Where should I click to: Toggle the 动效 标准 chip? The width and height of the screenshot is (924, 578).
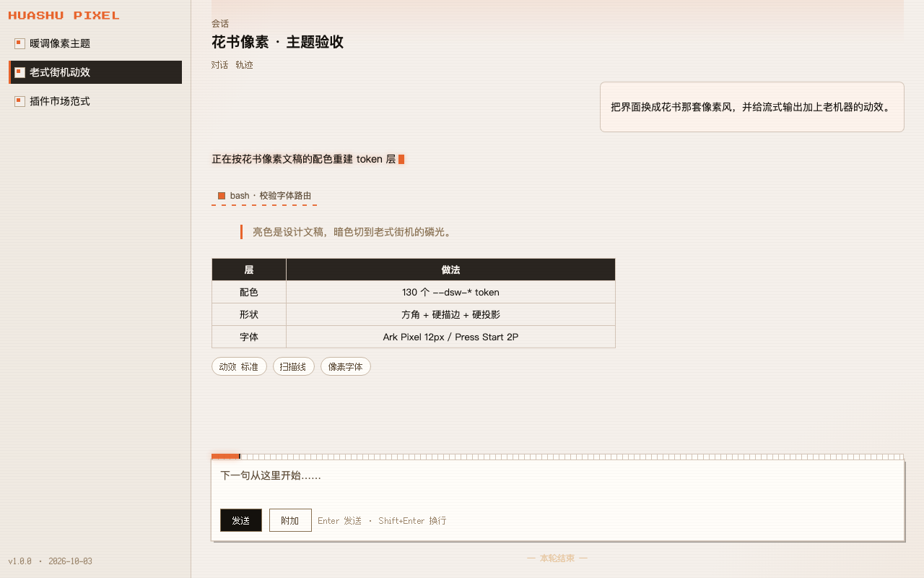point(239,366)
